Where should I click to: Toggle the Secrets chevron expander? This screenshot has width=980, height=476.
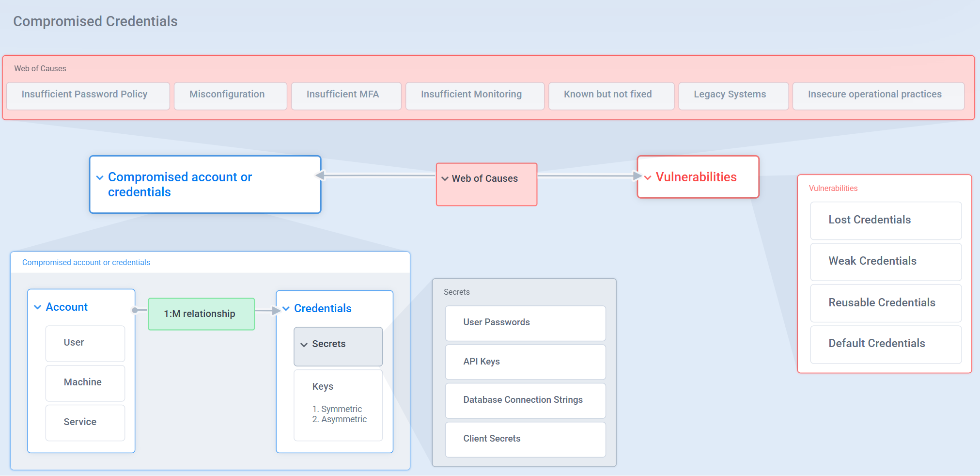coord(304,345)
